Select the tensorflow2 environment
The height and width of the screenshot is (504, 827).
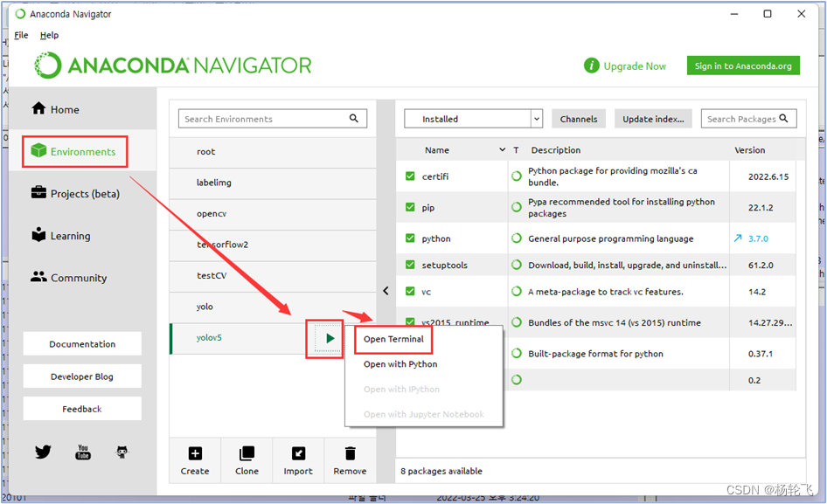pos(273,245)
